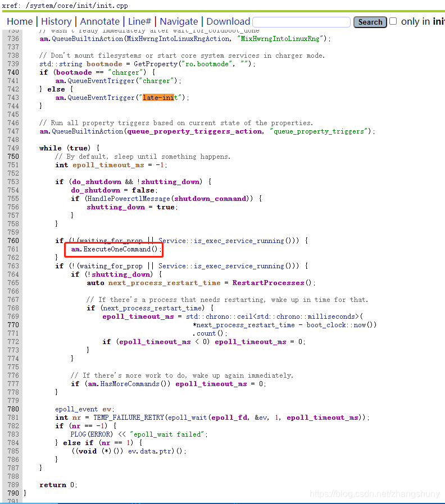Image resolution: width=445 pixels, height=504 pixels.
Task: Open do_shutdown symbol on line 753
Action: [x=97, y=182]
